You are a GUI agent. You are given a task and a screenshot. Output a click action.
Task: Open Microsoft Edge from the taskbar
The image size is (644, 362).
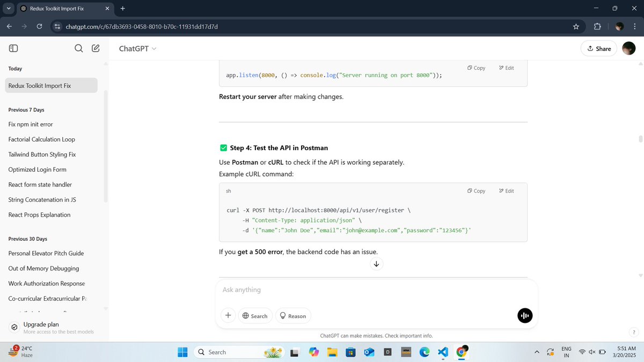click(x=425, y=352)
